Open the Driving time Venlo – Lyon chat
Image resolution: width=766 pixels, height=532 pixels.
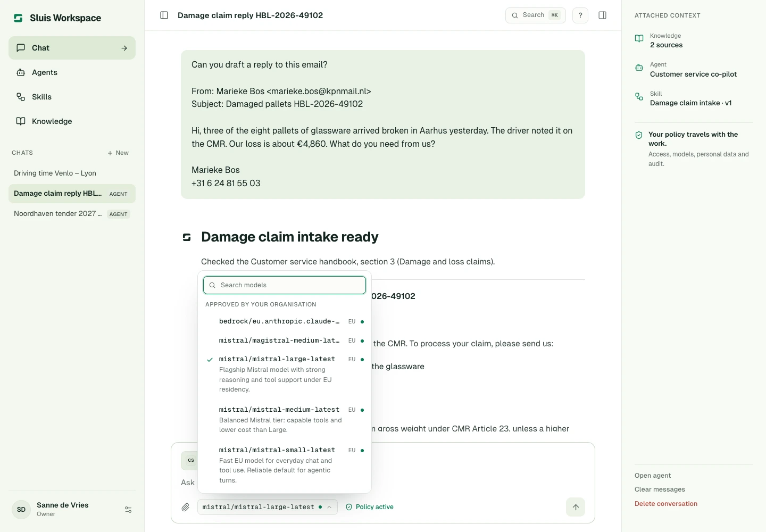coord(72,173)
